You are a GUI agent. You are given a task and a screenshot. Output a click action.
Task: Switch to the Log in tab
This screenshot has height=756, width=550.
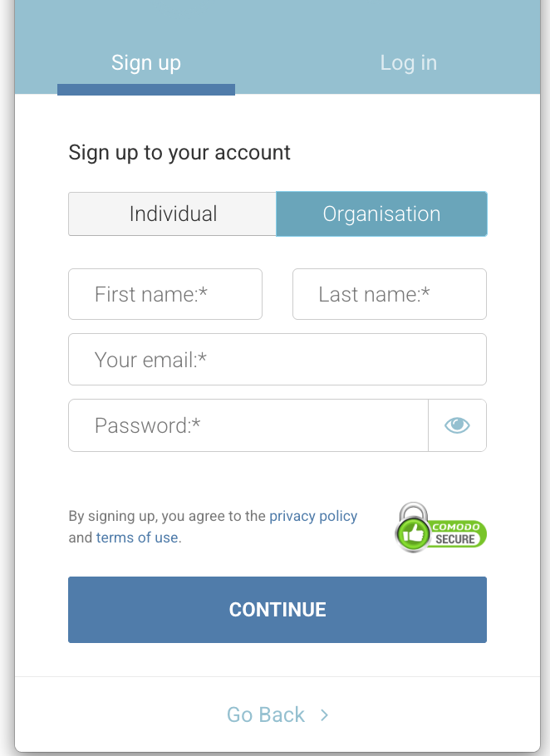point(408,63)
